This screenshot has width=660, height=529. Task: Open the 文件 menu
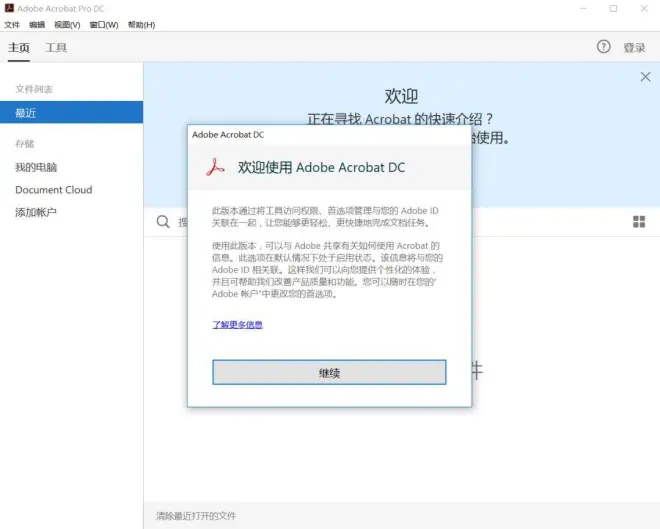[x=12, y=25]
